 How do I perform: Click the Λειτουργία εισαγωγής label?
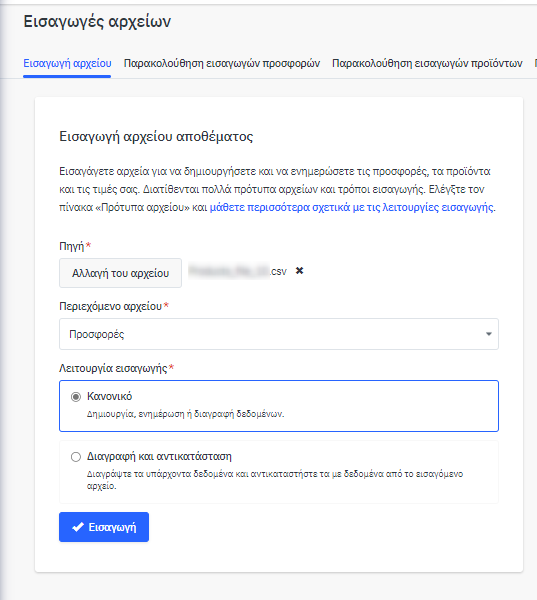coord(113,368)
